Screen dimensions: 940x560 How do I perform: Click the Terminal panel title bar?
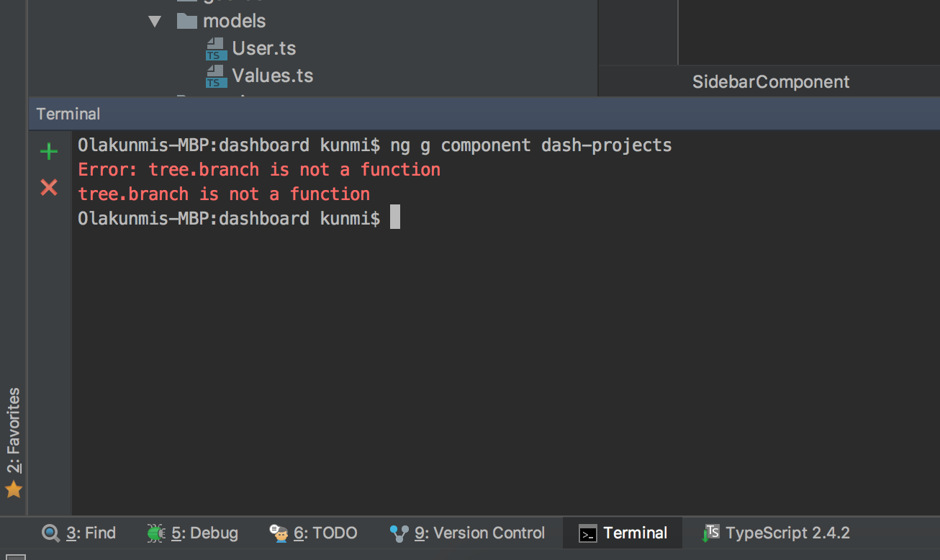tap(432, 114)
